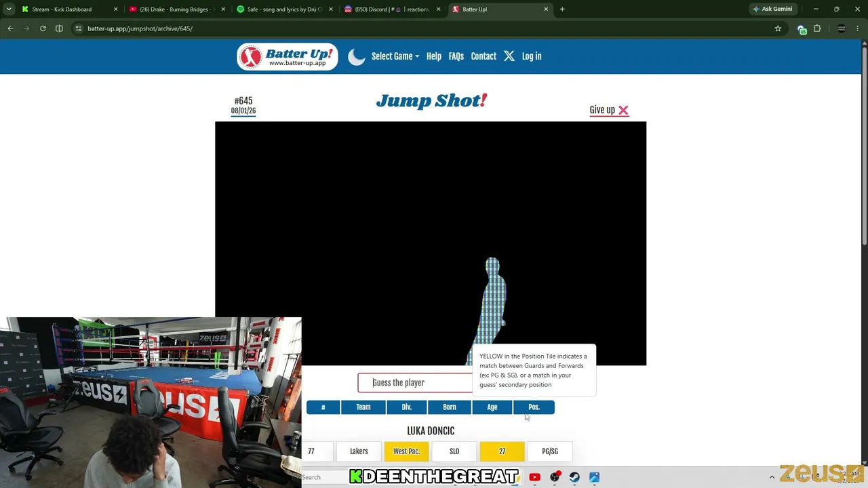868x488 pixels.
Task: Click the PG/SG position tile
Action: pos(550,451)
